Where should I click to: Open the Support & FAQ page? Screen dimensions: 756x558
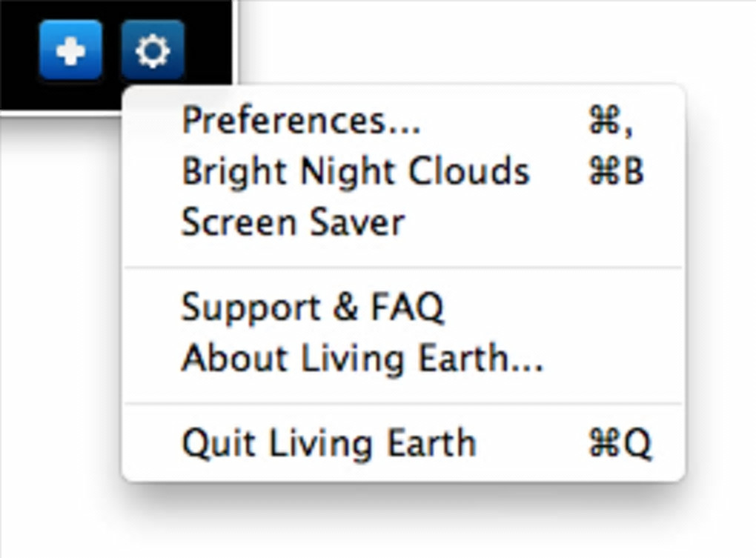313,307
